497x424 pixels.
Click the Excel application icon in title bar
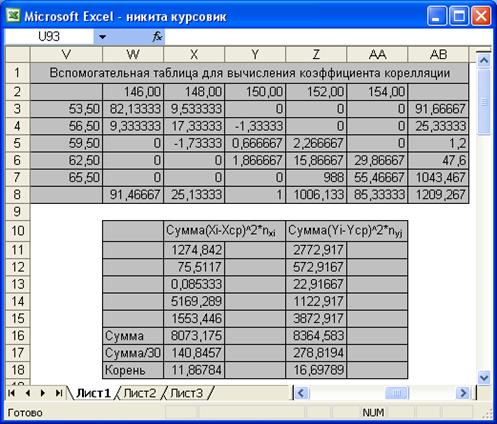13,16
